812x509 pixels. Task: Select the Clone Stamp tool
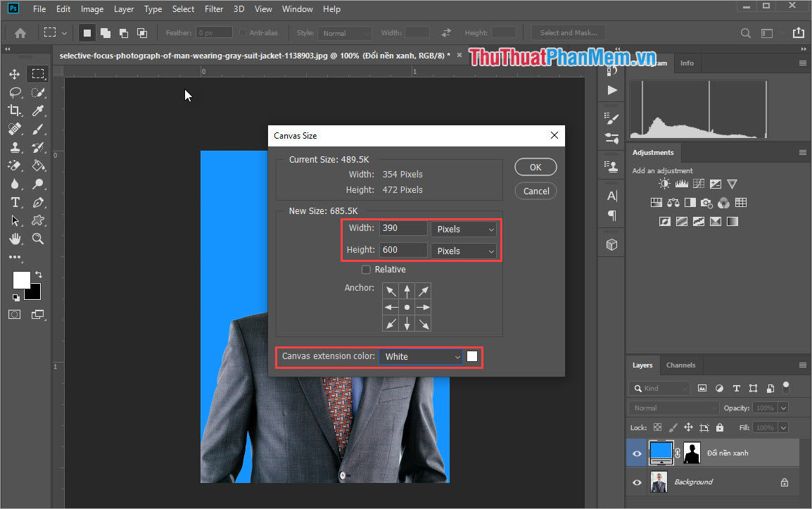(x=15, y=147)
